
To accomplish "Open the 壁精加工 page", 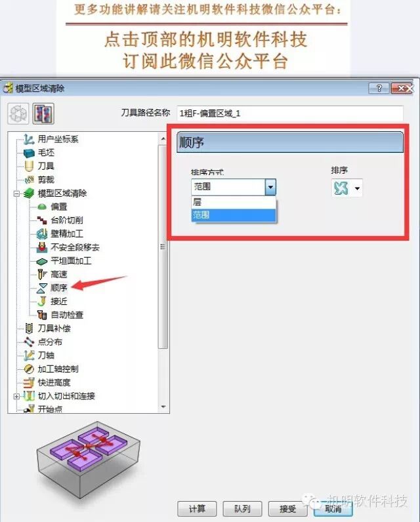I will coord(67,233).
